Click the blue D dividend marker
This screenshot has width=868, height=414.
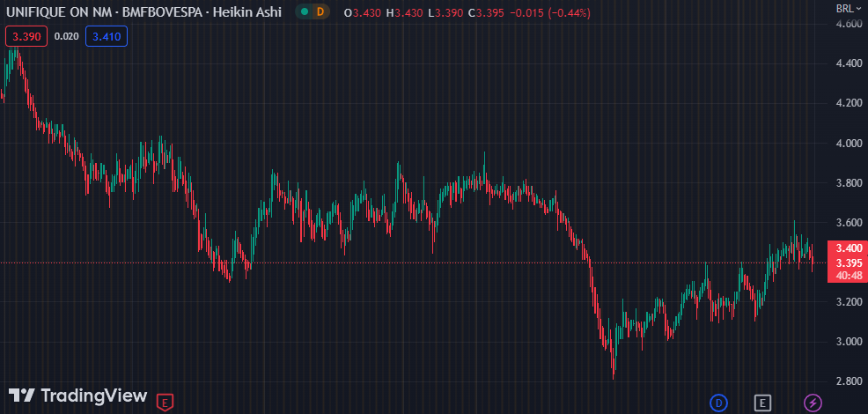tap(718, 403)
